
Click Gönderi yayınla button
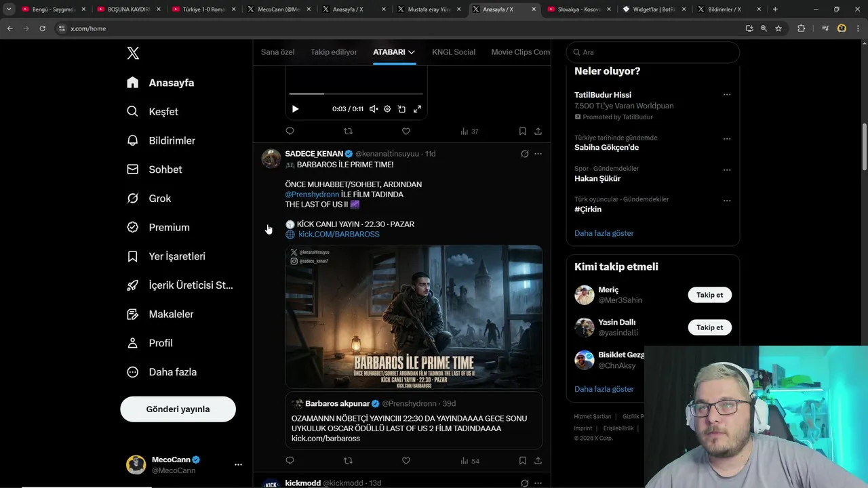pos(178,409)
